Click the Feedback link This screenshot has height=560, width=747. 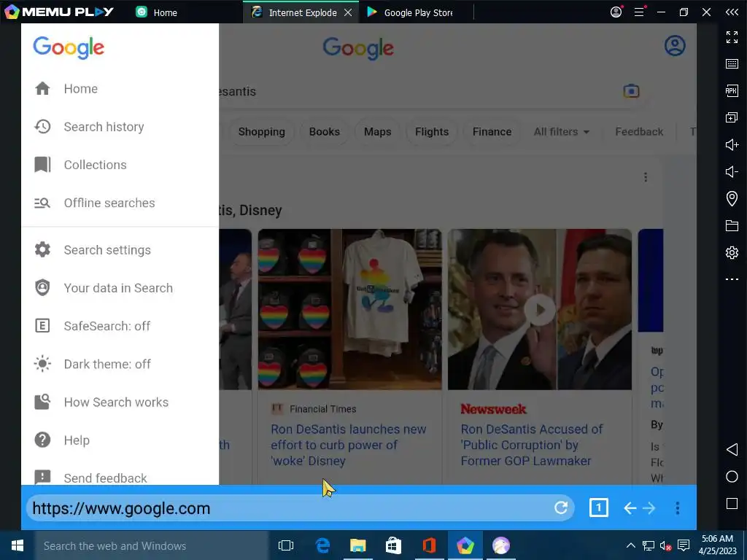tap(639, 132)
